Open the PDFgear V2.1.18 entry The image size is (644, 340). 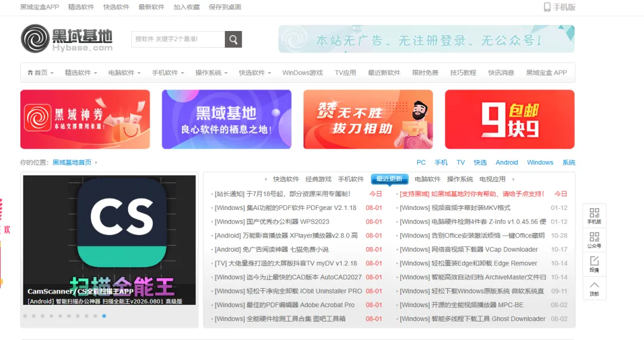click(x=286, y=208)
